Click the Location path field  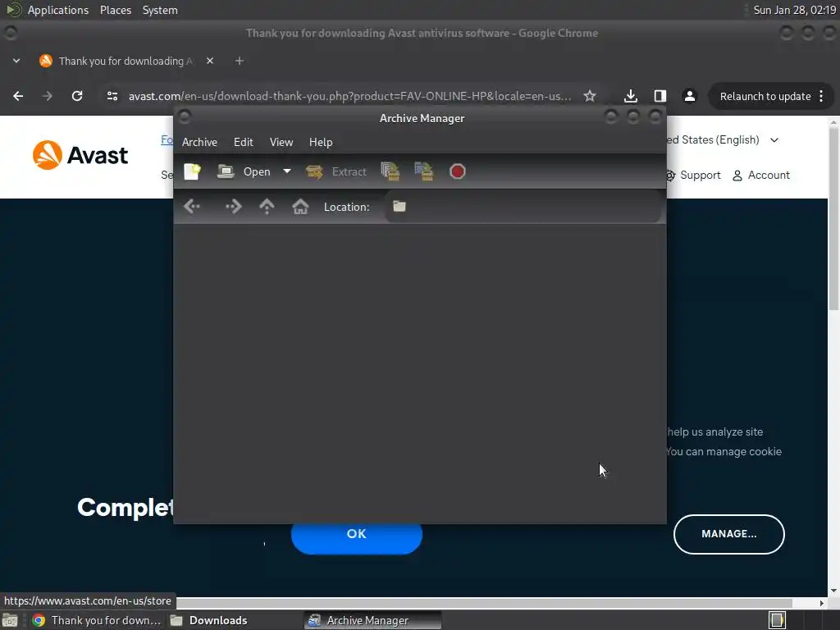(523, 206)
